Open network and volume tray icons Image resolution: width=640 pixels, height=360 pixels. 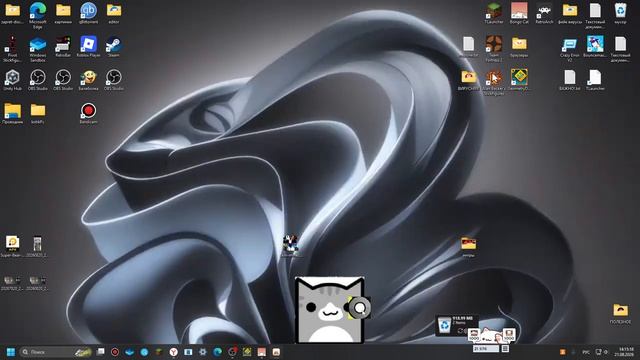pos(602,352)
